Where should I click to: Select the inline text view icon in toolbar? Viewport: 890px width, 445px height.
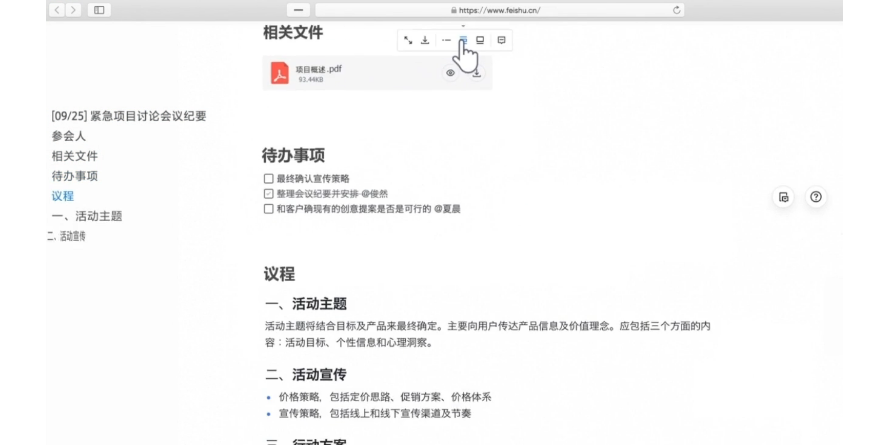(x=445, y=40)
